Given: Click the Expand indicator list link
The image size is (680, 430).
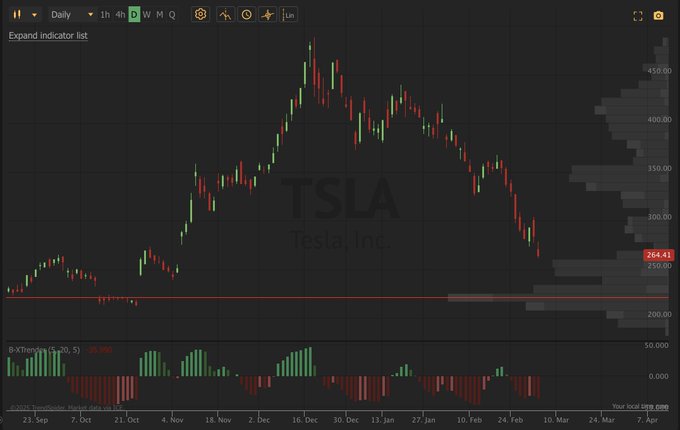Looking at the screenshot, I should (48, 36).
